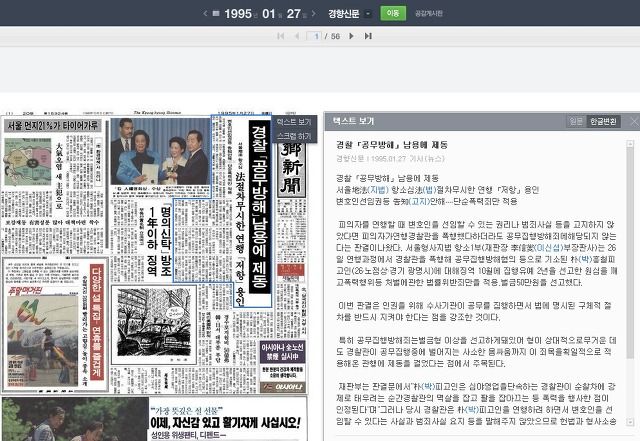640x441 pixels.
Task: Choose 스크랩 하기 in the popup menu
Action: (294, 136)
